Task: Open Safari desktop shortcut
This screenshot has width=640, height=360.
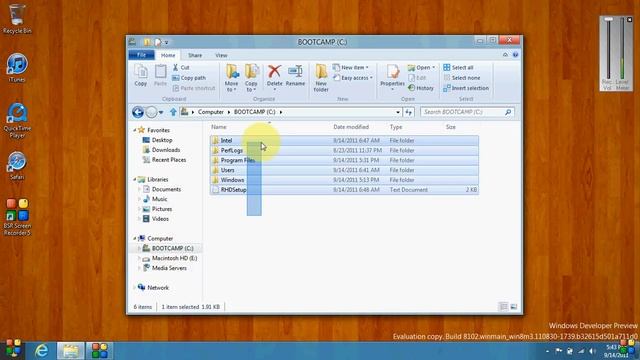Action: [x=17, y=166]
